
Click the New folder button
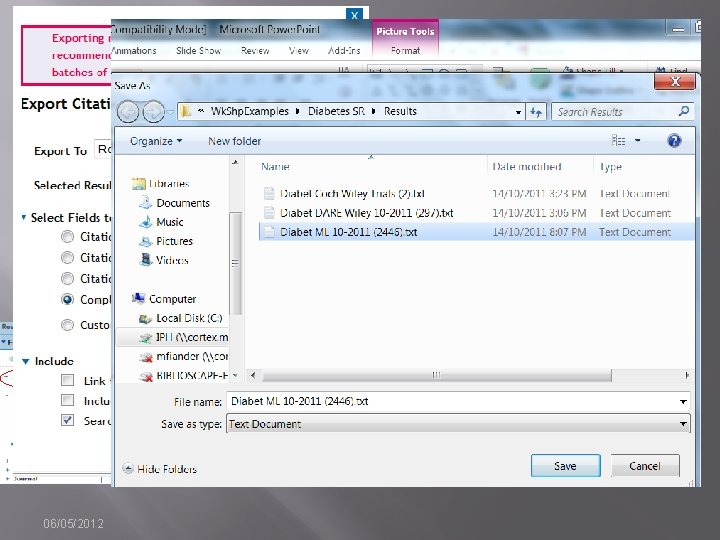click(x=235, y=141)
